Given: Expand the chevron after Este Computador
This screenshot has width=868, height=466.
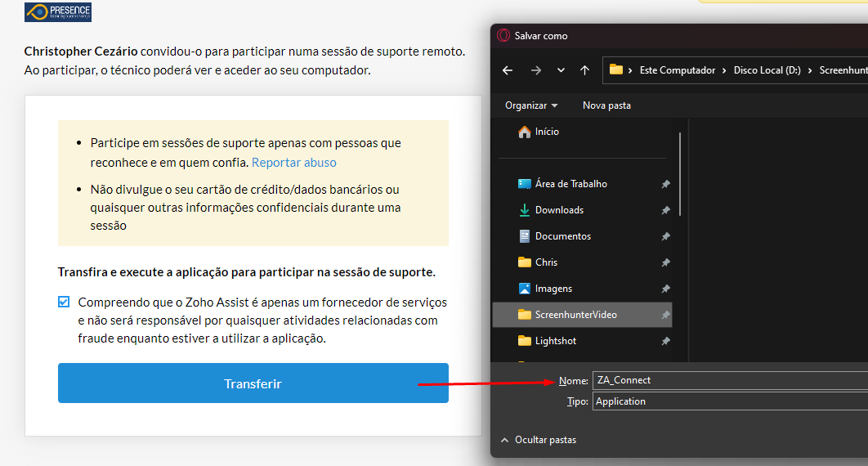Looking at the screenshot, I should (724, 70).
